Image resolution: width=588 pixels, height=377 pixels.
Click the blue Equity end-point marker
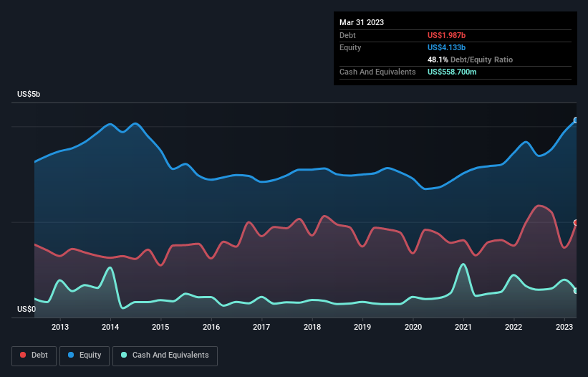pos(576,120)
